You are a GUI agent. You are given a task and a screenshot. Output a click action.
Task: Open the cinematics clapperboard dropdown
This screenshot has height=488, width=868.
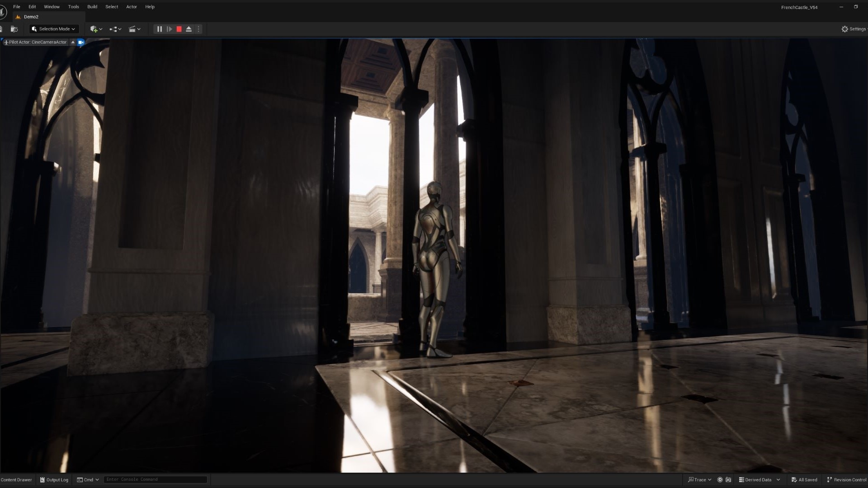click(134, 29)
